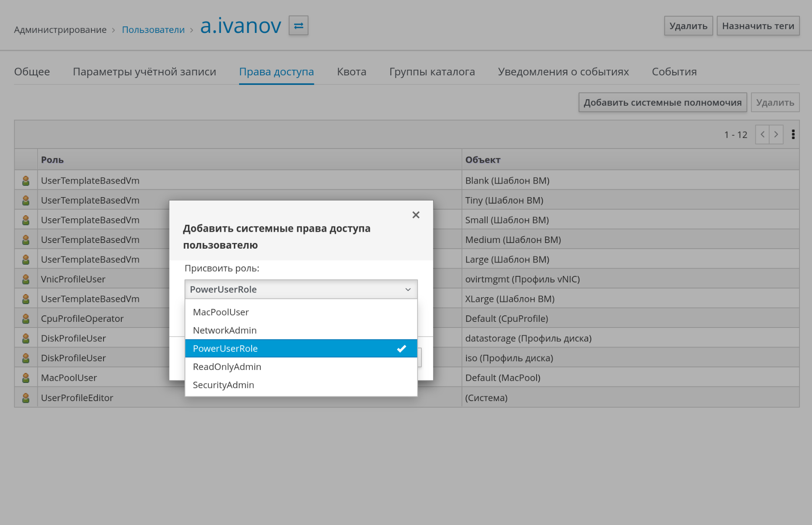Collapse the PowerUserRole role dropdown
Viewport: 812px width, 525px height.
click(301, 289)
